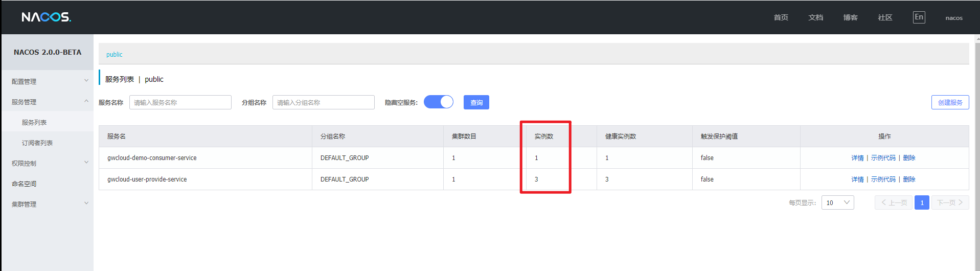Open 详情 for gwcloud-demo-consumer-service
Viewport: 980px width, 271px height.
click(x=857, y=158)
